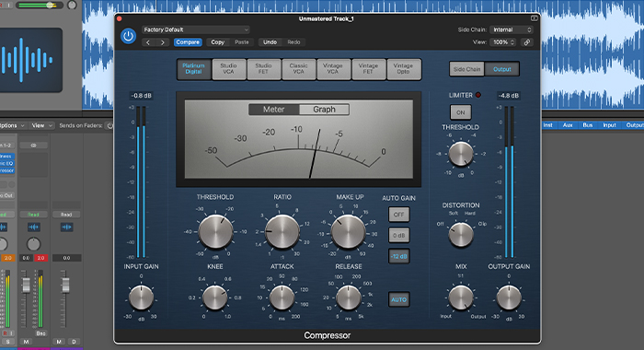The width and height of the screenshot is (644, 350).
Task: Click the Input filter tab in the mixer
Action: point(609,125)
